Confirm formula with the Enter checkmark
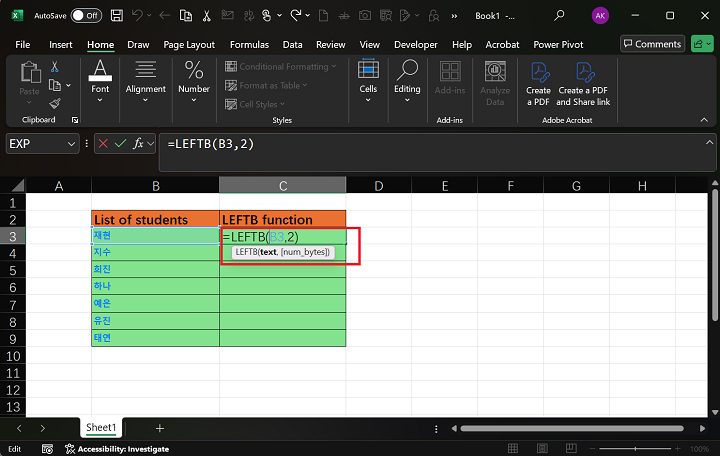Image resolution: width=720 pixels, height=456 pixels. pos(121,144)
